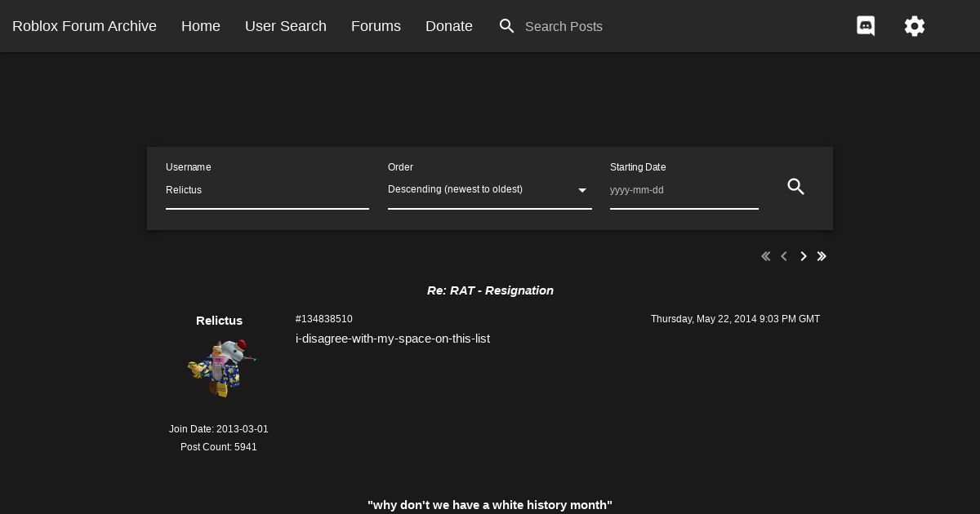Open the Re: RAT - Resignation thread
Viewport: 980px width, 514px height.
(x=490, y=290)
